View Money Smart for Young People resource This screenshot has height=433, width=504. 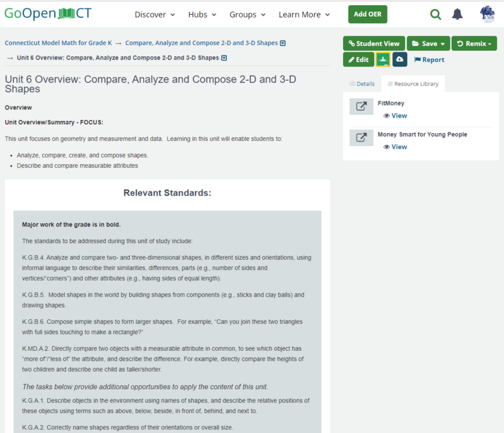point(395,147)
